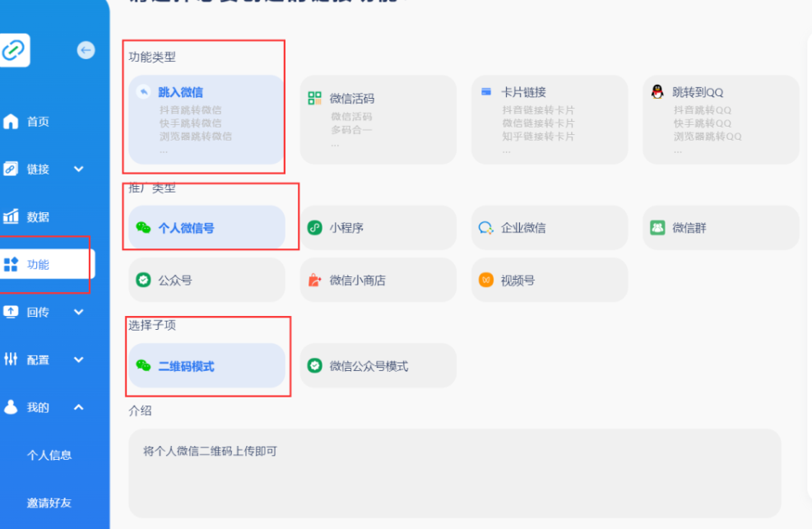The image size is (812, 529).
Task: Select the 功能 sidebar item
Action: [48, 265]
